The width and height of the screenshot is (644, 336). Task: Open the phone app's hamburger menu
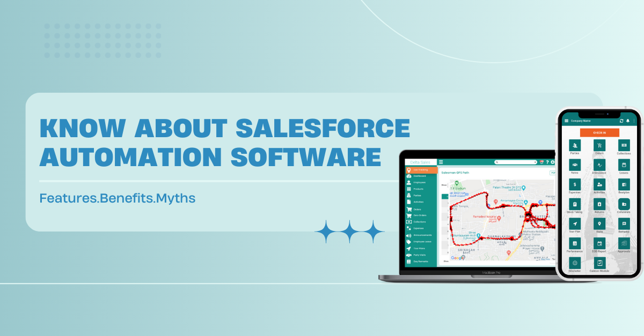[x=566, y=121]
